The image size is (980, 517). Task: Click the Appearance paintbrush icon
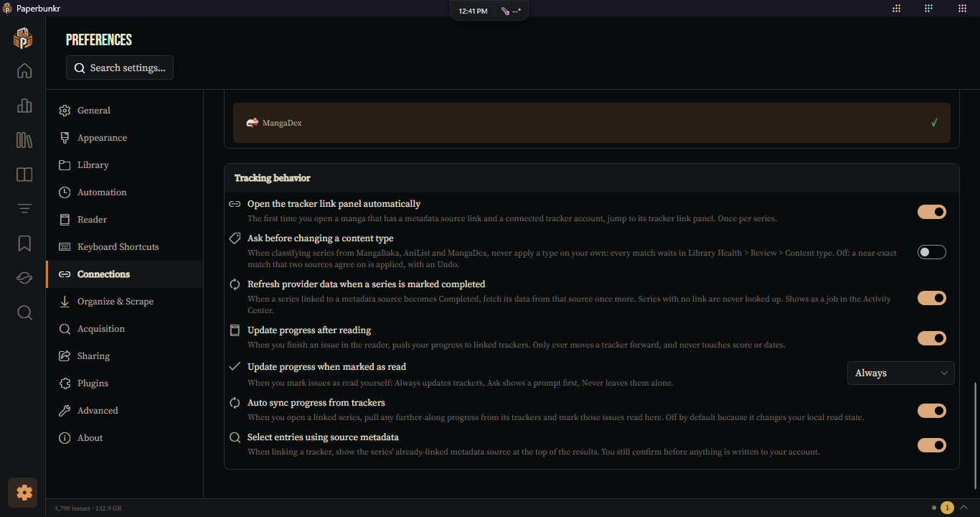tap(65, 138)
